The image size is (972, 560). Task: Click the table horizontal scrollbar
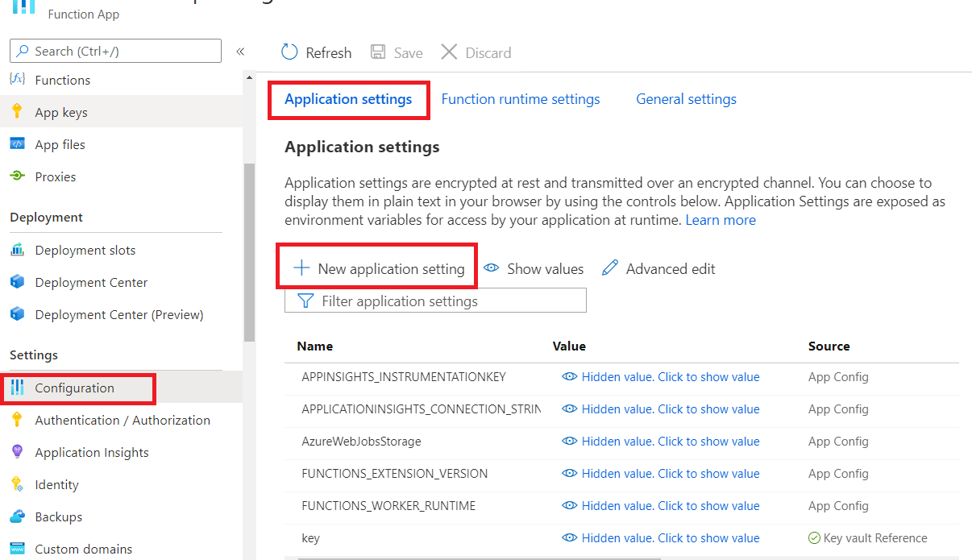tap(478, 558)
